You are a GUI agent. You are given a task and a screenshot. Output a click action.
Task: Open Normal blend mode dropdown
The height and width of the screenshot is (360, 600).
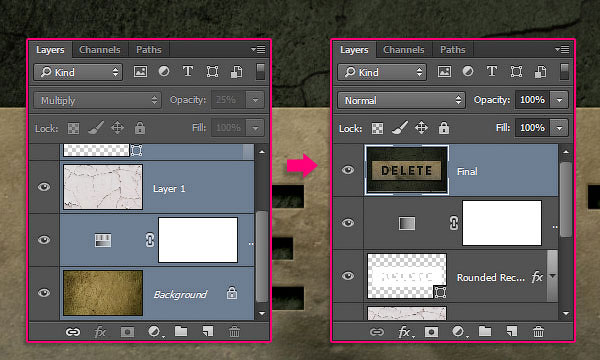tap(401, 100)
